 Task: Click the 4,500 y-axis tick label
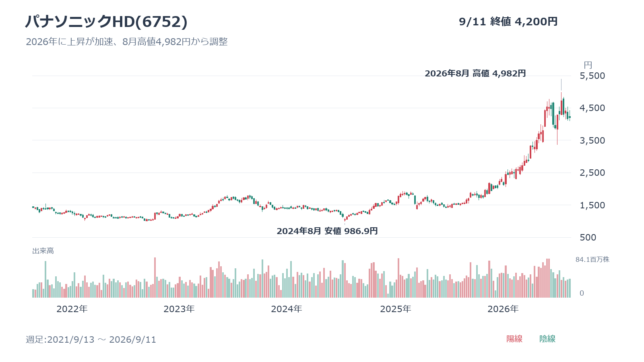(592, 108)
